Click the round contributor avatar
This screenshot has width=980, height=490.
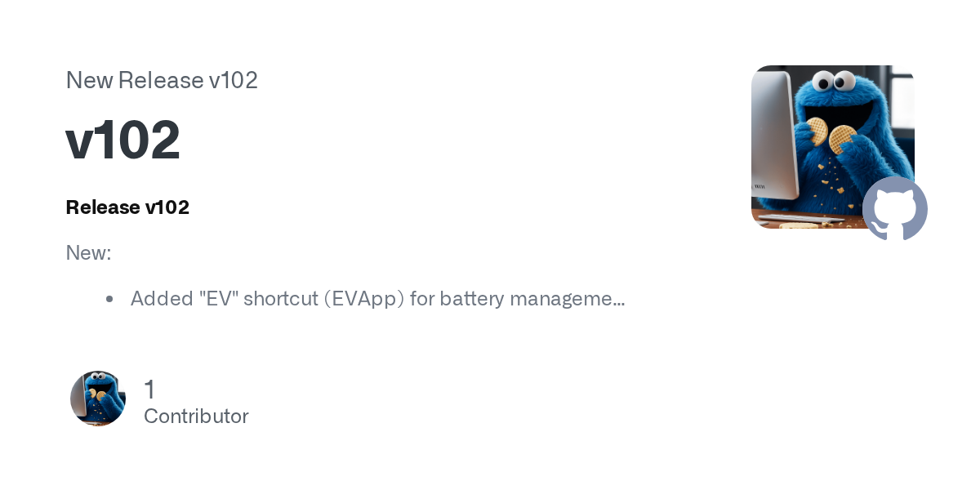[x=98, y=399]
